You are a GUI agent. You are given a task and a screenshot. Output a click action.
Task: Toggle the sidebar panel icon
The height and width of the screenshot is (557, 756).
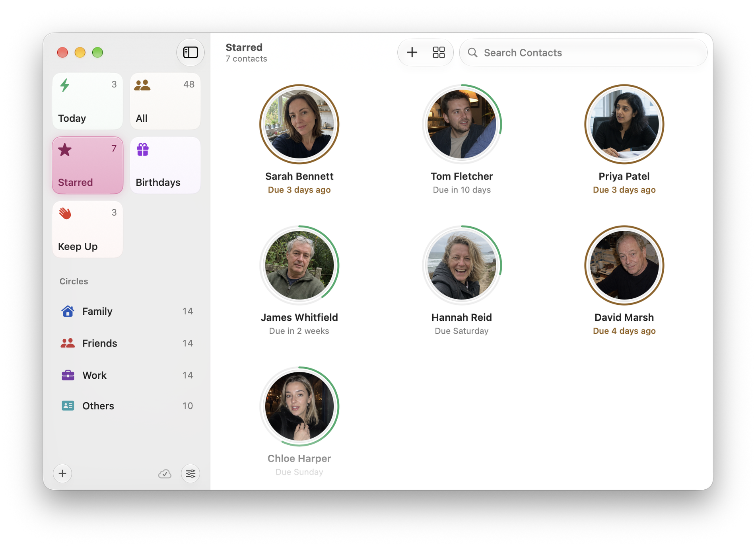point(190,52)
